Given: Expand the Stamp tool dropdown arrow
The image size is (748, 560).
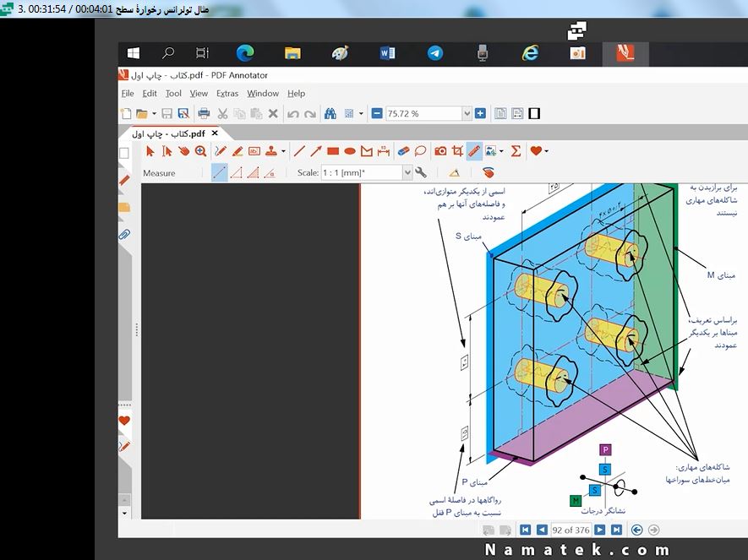Looking at the screenshot, I should point(283,151).
